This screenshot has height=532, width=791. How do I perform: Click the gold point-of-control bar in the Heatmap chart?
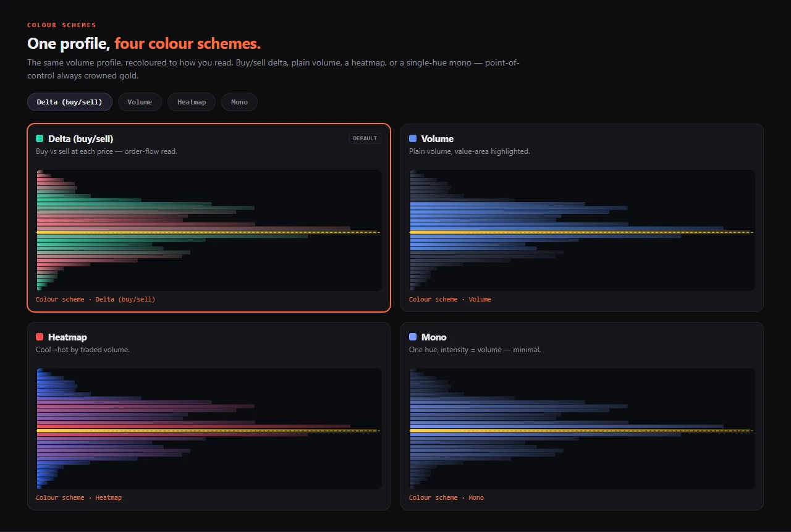(x=207, y=431)
